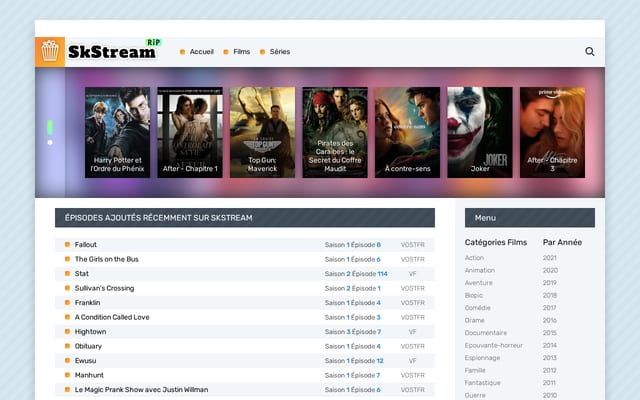Click the orange bullet beside Séries
Image resolution: width=640 pixels, height=400 pixels.
262,52
